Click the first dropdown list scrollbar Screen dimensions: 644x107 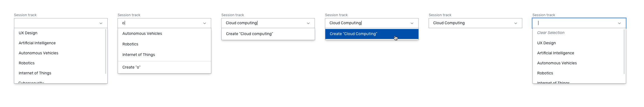106,51
